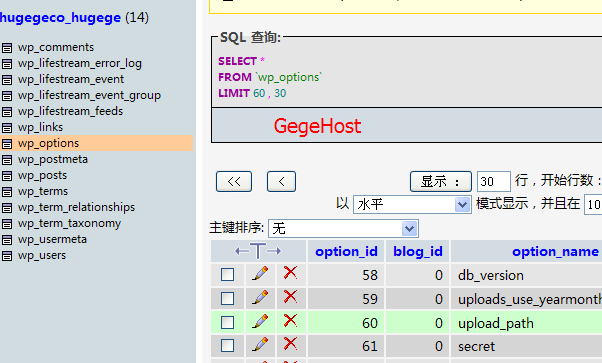Open the hugegeco_hugege database link
602x363 pixels.
[60, 18]
